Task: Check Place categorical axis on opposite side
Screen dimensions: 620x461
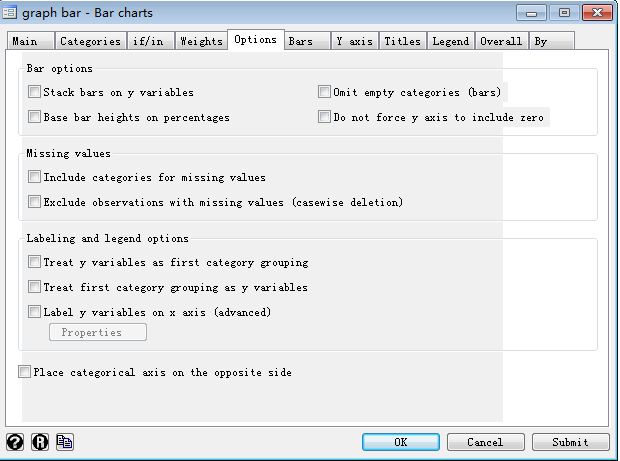Action: (25, 372)
